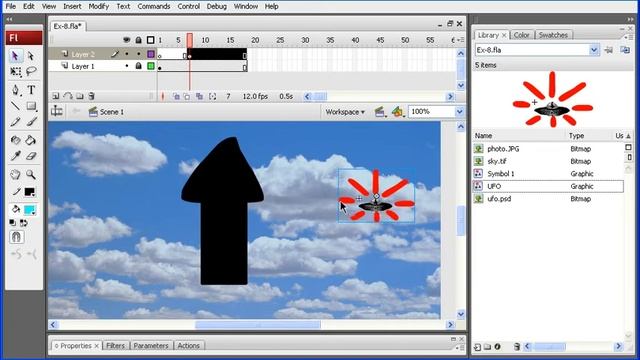Pin the current library
Viewport: 640px width, 360px height.
point(609,50)
